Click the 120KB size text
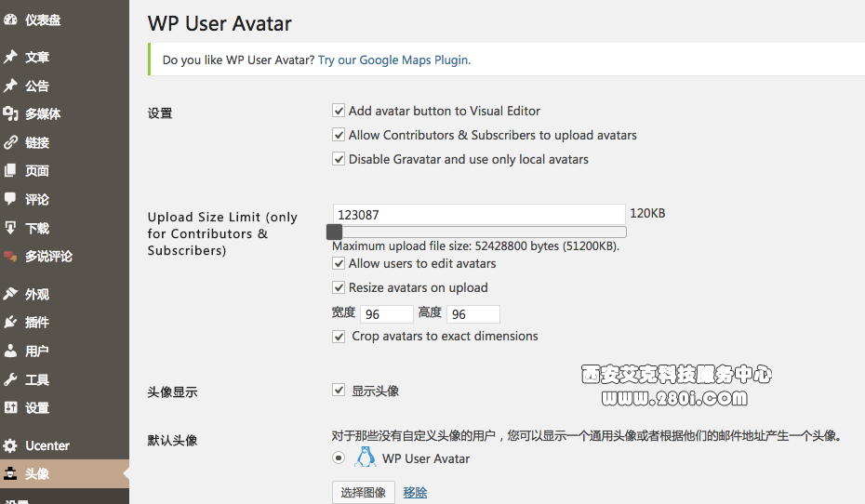The width and height of the screenshot is (865, 504). pyautogui.click(x=647, y=213)
